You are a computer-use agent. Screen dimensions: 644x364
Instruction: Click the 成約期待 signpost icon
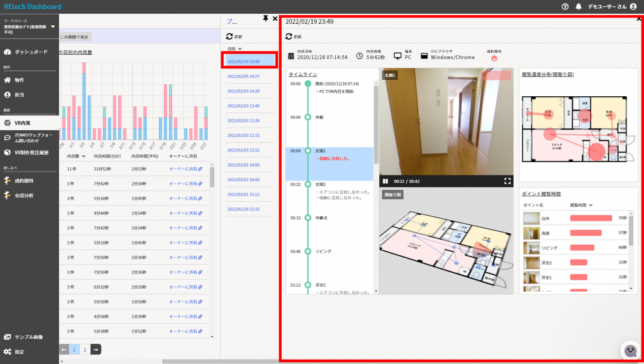click(8, 180)
